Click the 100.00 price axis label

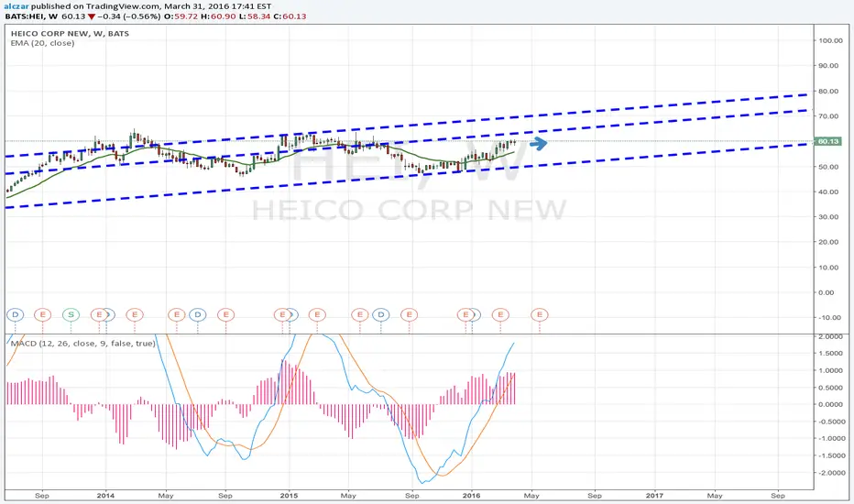click(x=829, y=40)
